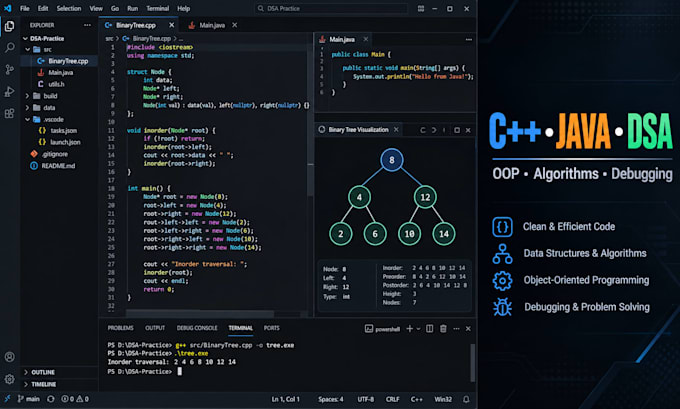The height and width of the screenshot is (409, 680).
Task: Click the redo arrow in Binary Tree Visualization
Action: 433,130
